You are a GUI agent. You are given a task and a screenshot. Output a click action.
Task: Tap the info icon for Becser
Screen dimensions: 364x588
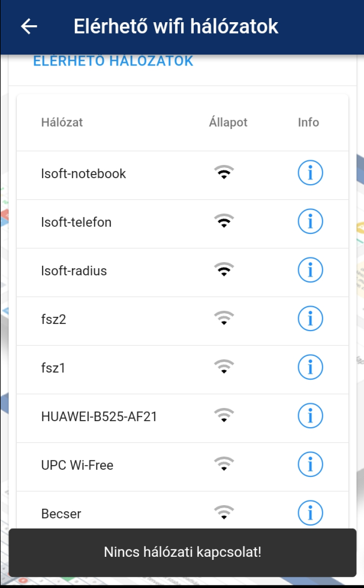click(310, 513)
